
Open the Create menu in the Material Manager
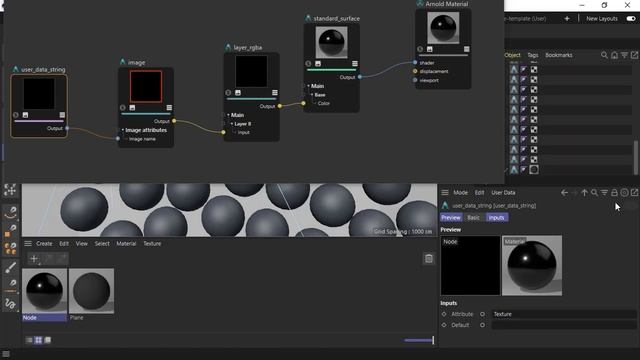click(x=44, y=244)
